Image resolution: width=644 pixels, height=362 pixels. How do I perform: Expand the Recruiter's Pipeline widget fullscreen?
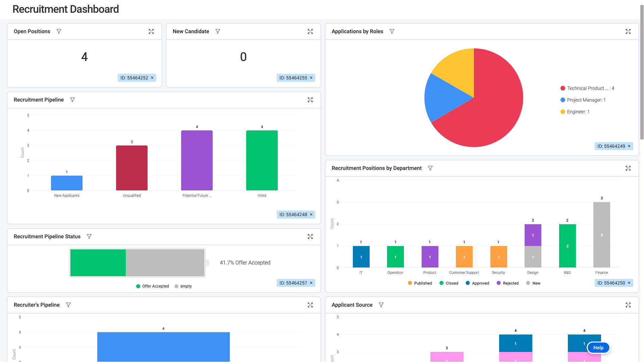click(x=310, y=305)
